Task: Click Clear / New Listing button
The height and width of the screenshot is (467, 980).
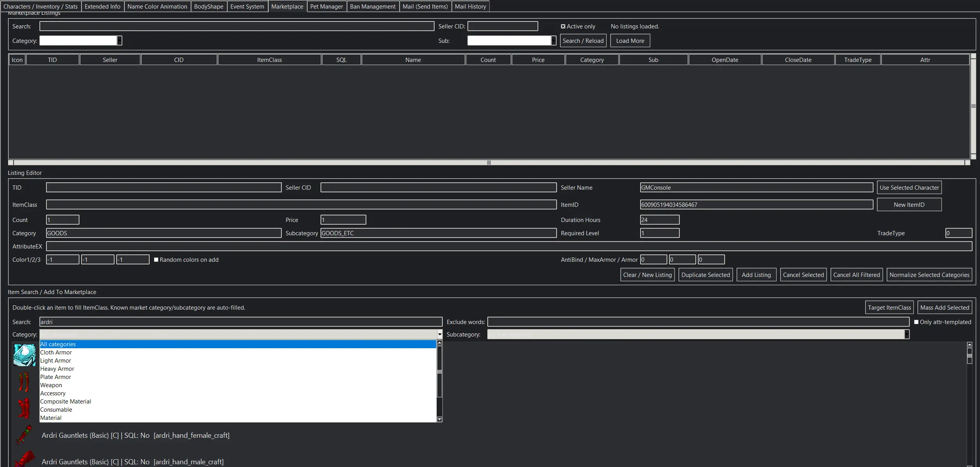Action: [x=647, y=275]
